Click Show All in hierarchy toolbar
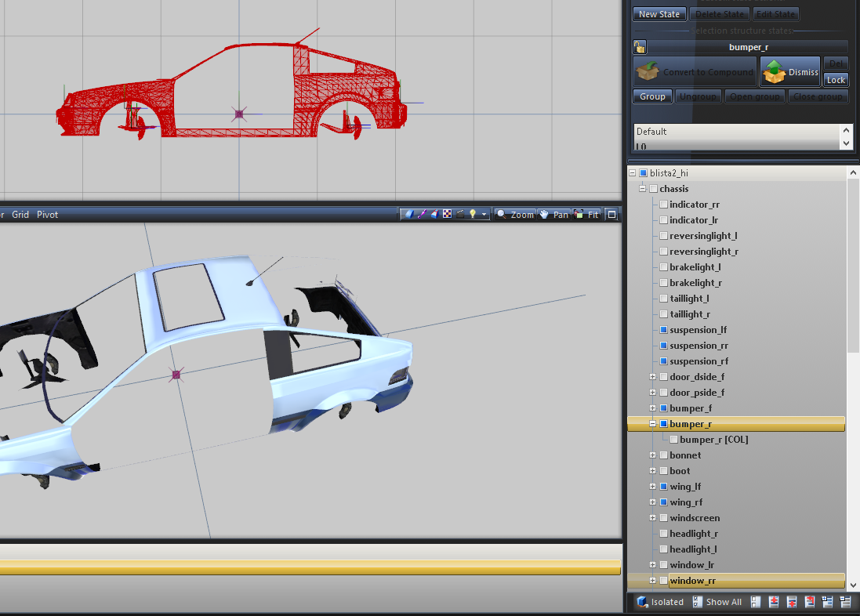This screenshot has width=860, height=616. 717,602
